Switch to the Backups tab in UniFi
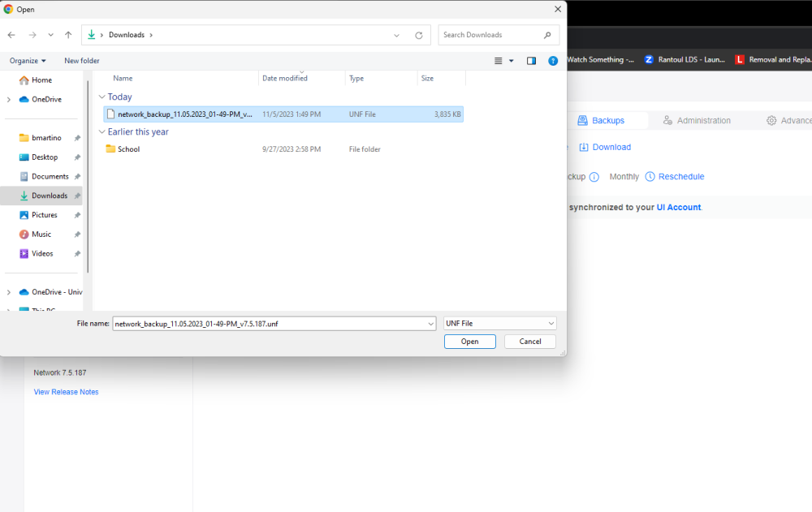This screenshot has height=512, width=812. click(601, 121)
